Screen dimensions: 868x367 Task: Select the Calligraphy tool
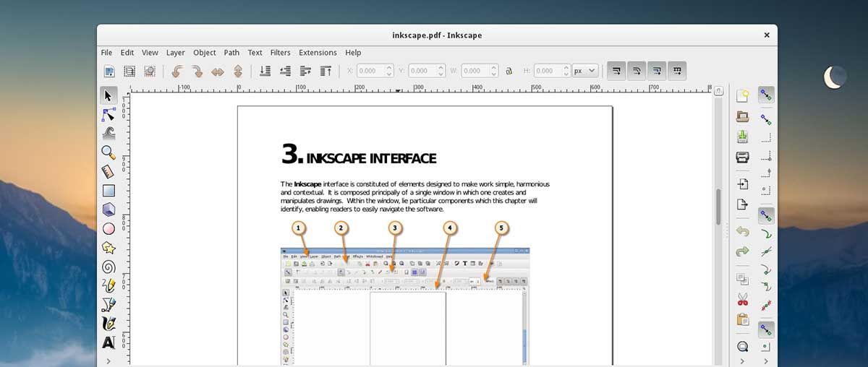point(109,324)
